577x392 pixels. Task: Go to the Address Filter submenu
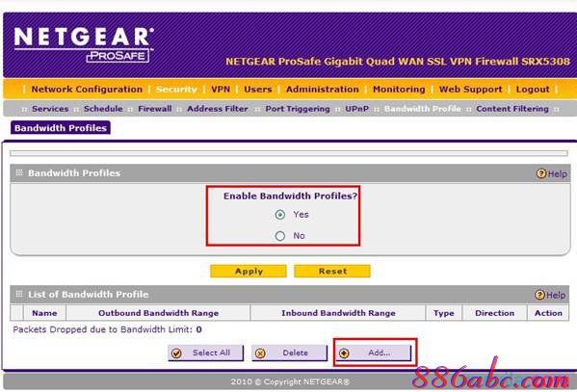click(x=217, y=109)
